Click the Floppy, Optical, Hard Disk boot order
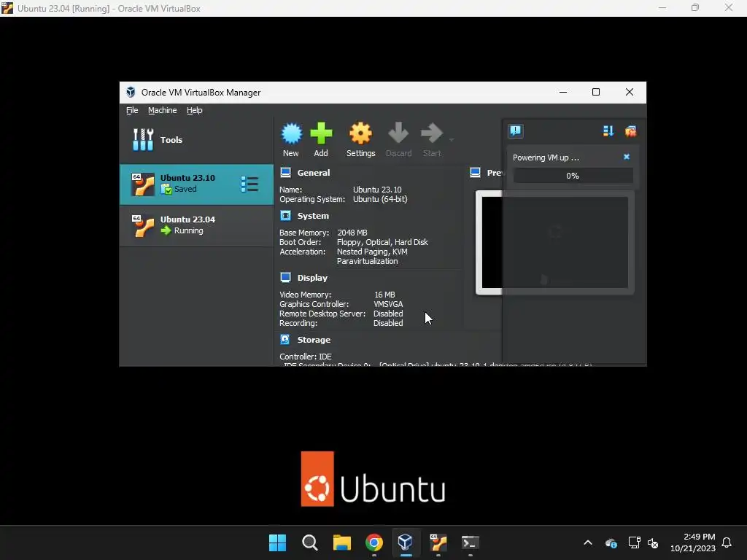Image resolution: width=747 pixels, height=560 pixels. click(x=382, y=242)
